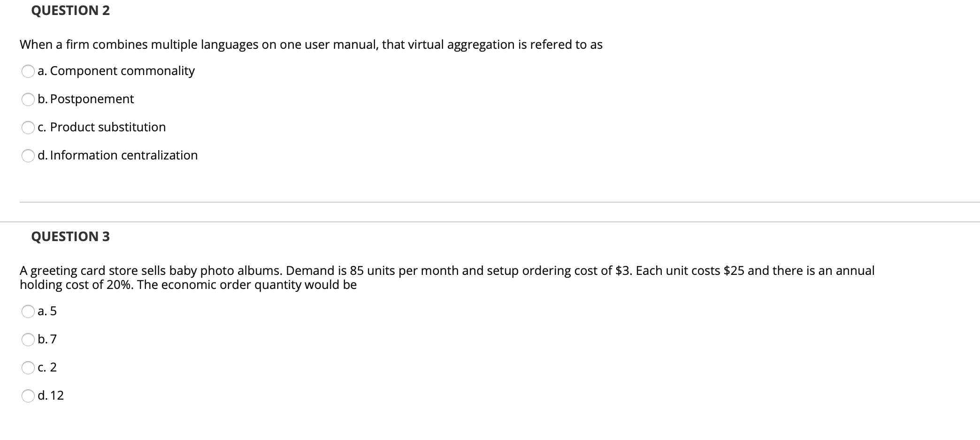Click the Information centralization label text
The width and height of the screenshot is (980, 440).
click(x=118, y=155)
